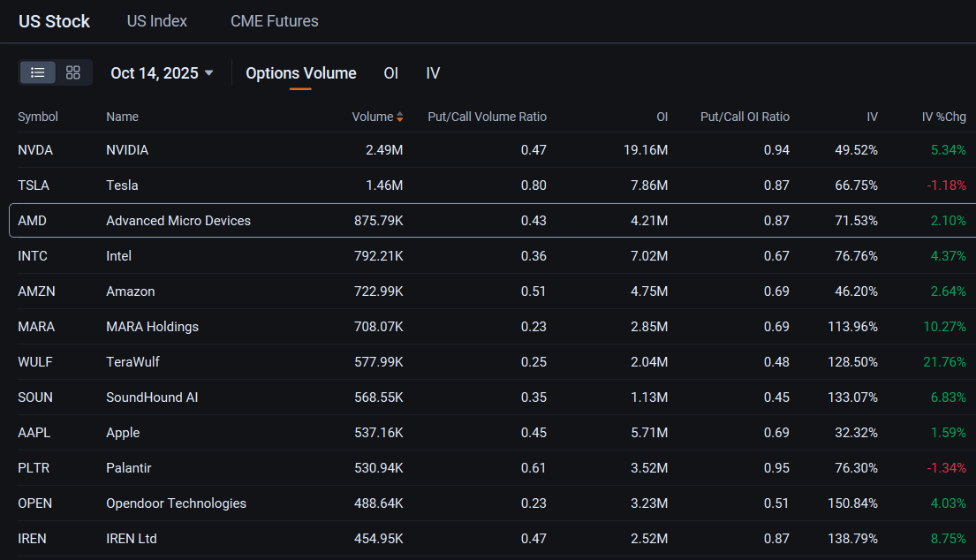Open the CME Futures tab
The width and height of the screenshot is (976, 560).
[275, 21]
